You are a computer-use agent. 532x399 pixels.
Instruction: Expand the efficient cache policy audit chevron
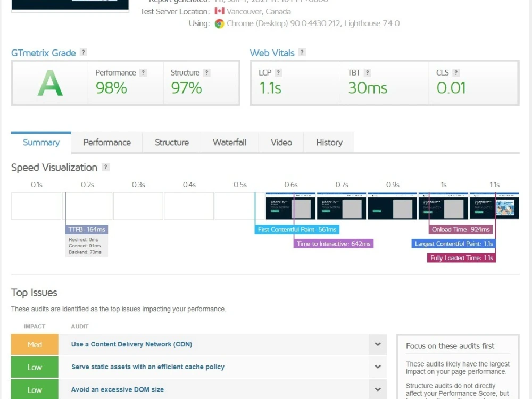coord(378,367)
